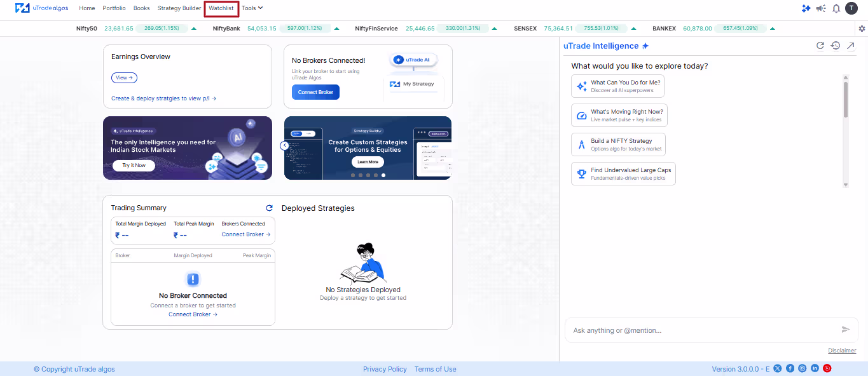The height and width of the screenshot is (376, 868).
Task: Click Connect Broker link under Brokers Connected
Action: (246, 234)
